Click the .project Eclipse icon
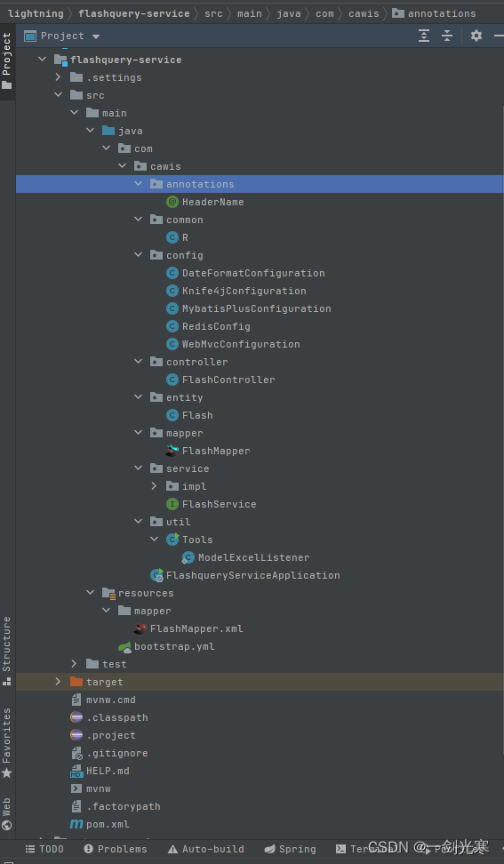 [76, 736]
